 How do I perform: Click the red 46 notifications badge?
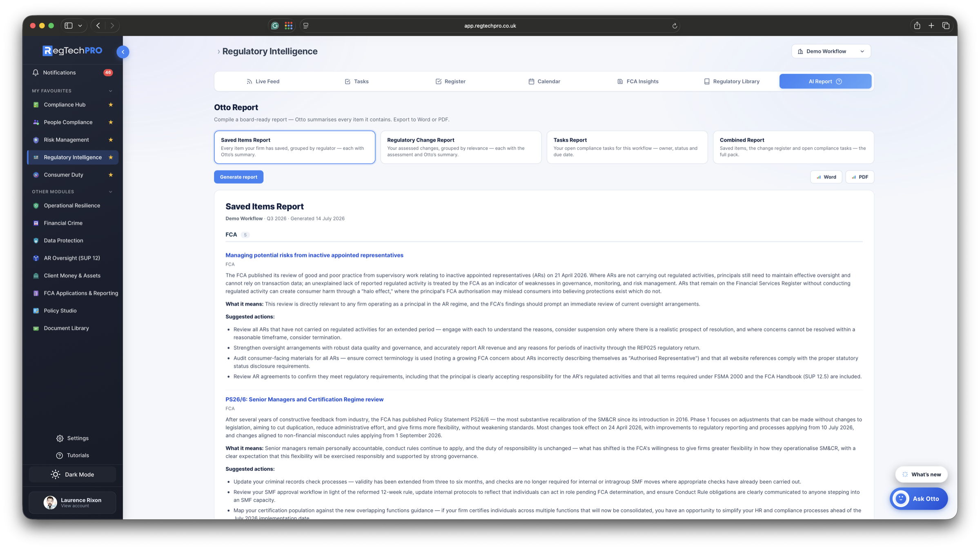108,72
